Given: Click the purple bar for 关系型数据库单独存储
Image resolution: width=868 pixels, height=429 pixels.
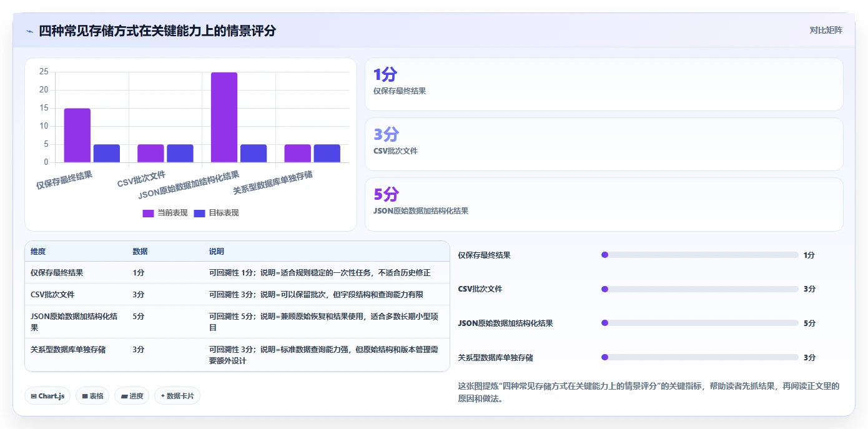Looking at the screenshot, I should 297,154.
